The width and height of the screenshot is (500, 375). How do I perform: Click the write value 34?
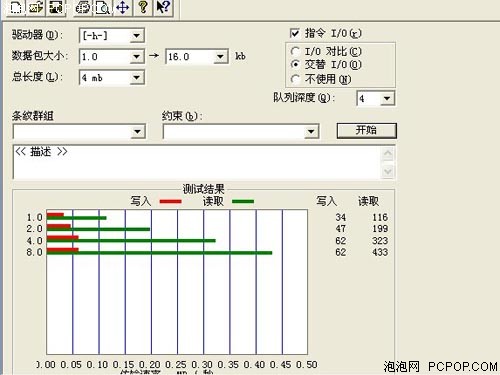pos(340,217)
